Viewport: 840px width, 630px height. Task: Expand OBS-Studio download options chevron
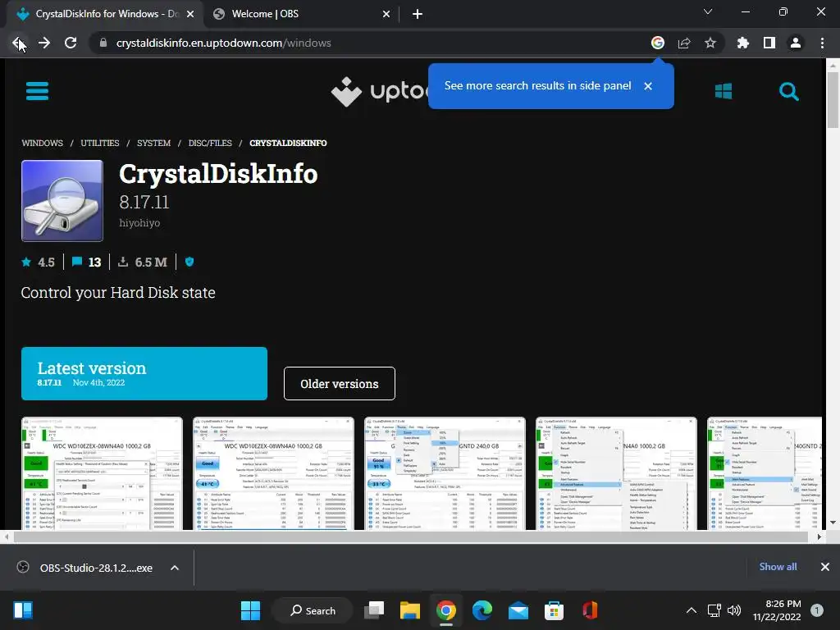pos(175,568)
